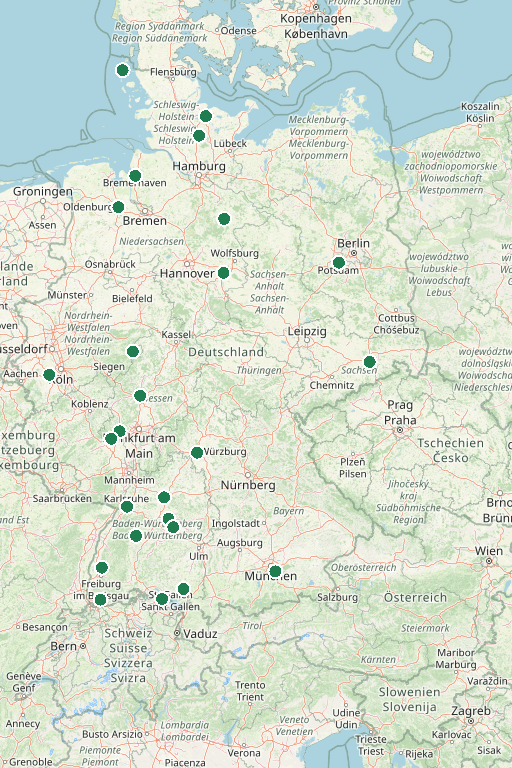
Task: Select the Cottbus city label
Action: 396,318
